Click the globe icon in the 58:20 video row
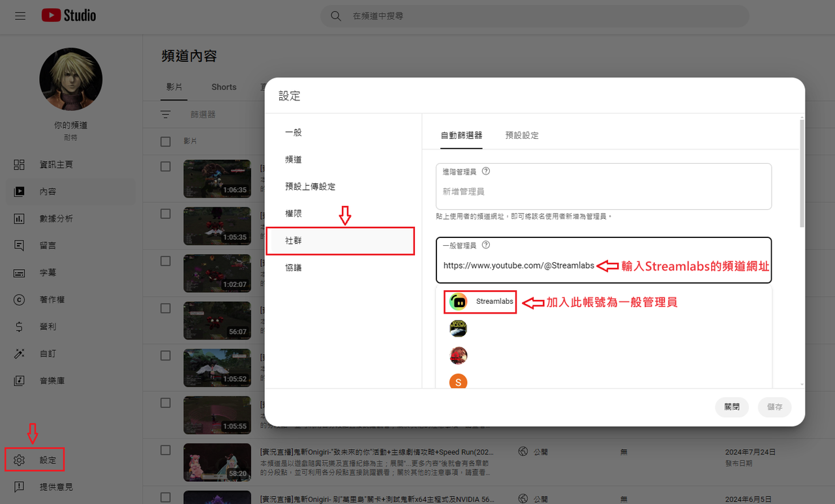Image resolution: width=835 pixels, height=504 pixels. pyautogui.click(x=523, y=451)
